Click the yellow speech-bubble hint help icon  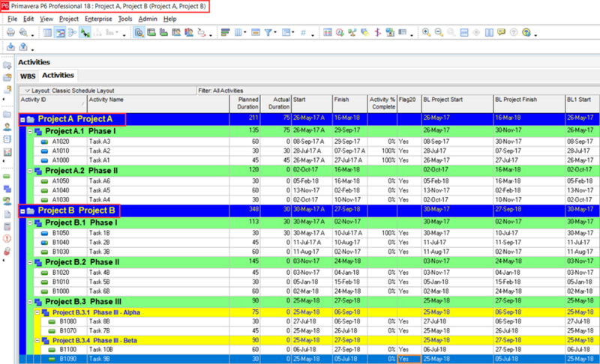501,33
